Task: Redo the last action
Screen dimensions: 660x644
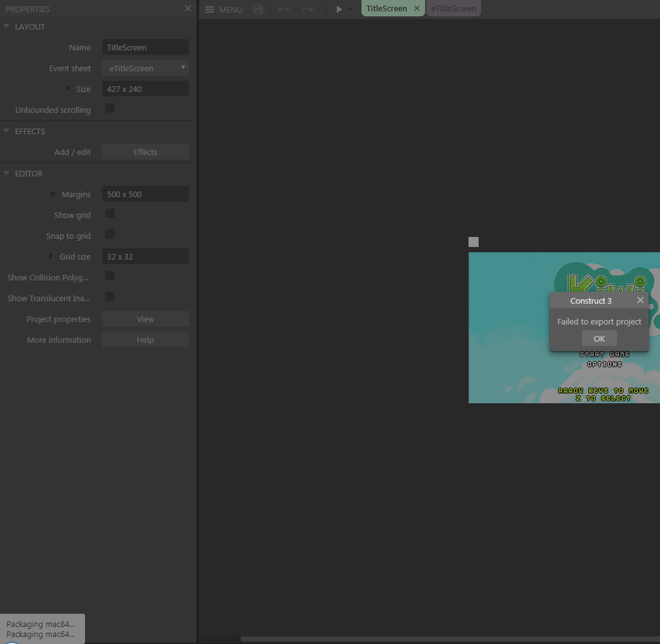Action: [307, 9]
